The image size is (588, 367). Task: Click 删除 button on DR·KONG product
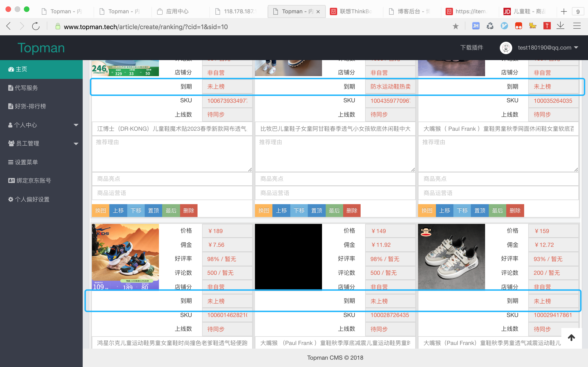189,210
